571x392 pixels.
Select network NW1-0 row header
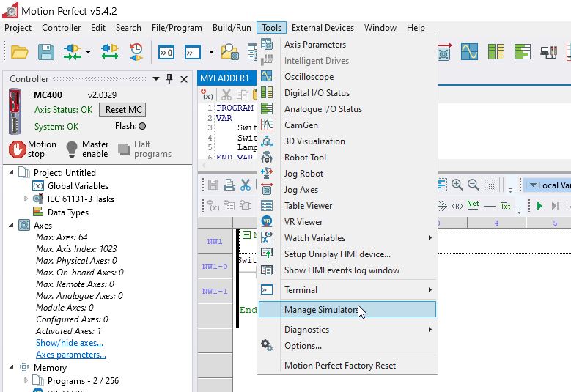click(215, 267)
